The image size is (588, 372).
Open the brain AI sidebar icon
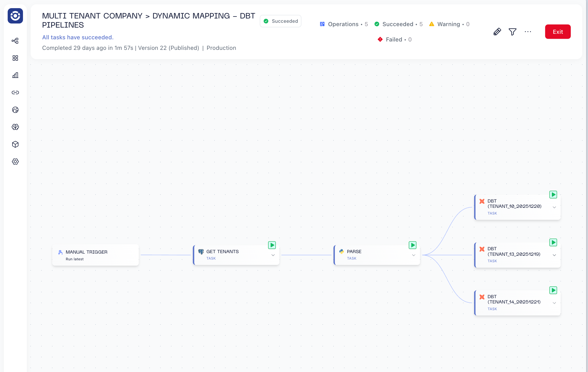click(x=15, y=127)
